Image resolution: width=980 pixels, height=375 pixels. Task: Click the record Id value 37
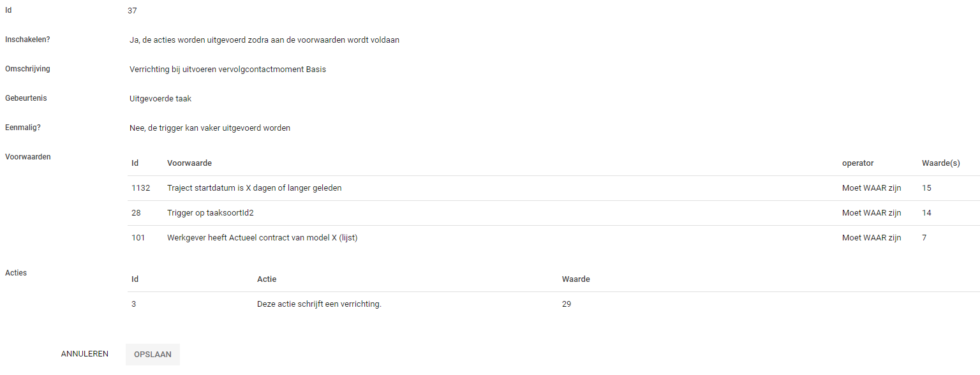click(x=132, y=11)
